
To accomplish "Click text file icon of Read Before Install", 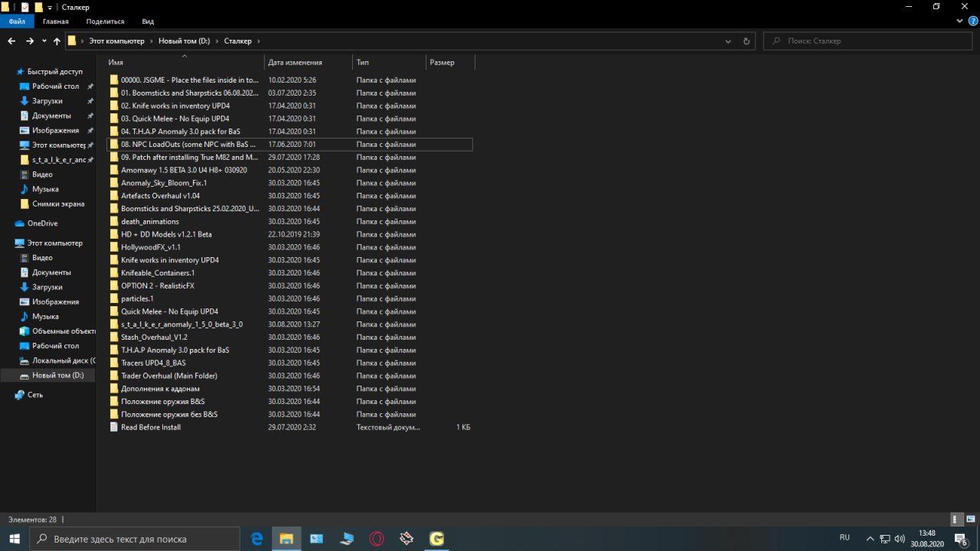I will pos(114,427).
